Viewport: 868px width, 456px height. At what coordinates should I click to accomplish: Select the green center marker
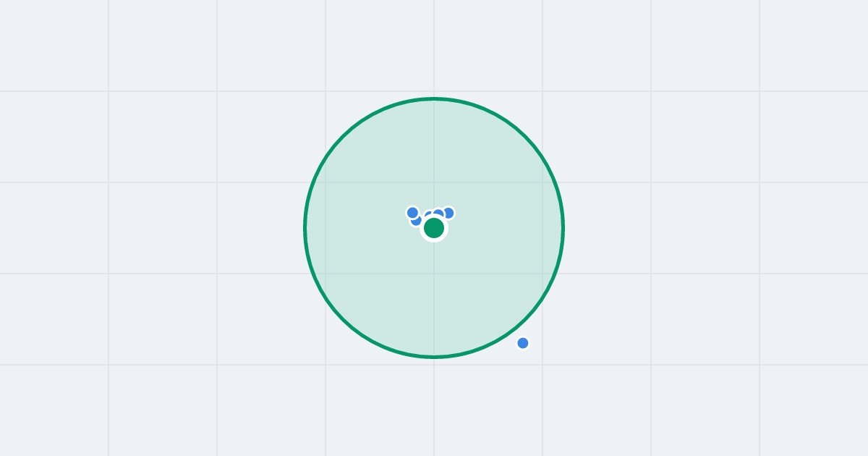[x=434, y=228]
